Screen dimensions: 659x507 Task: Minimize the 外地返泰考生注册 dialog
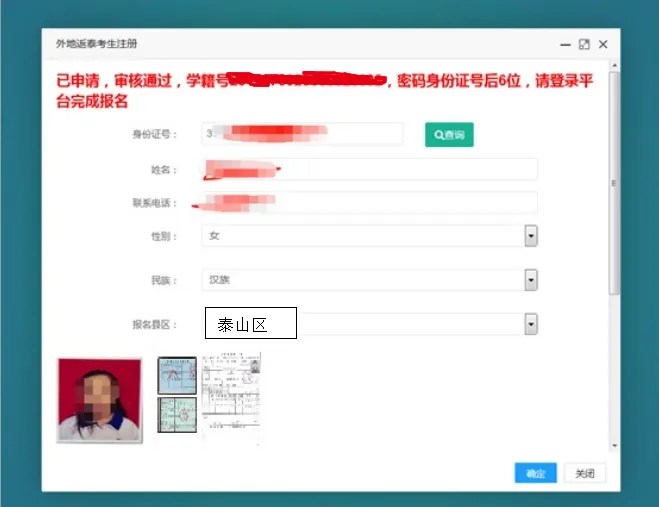point(565,45)
